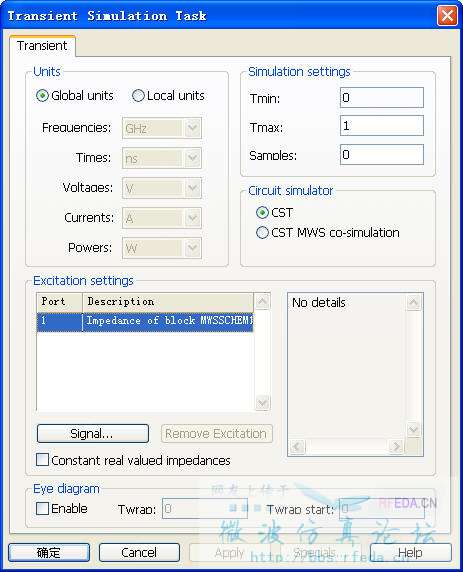Expand the Voltages unit dropdown
This screenshot has height=572, width=463.
[x=162, y=188]
